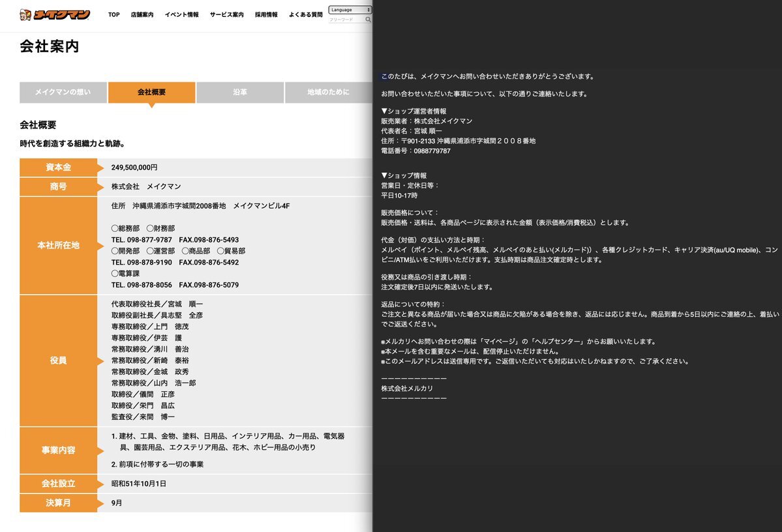Click the ○財務部 department text
Screen dimensions: 782x532
(160, 228)
